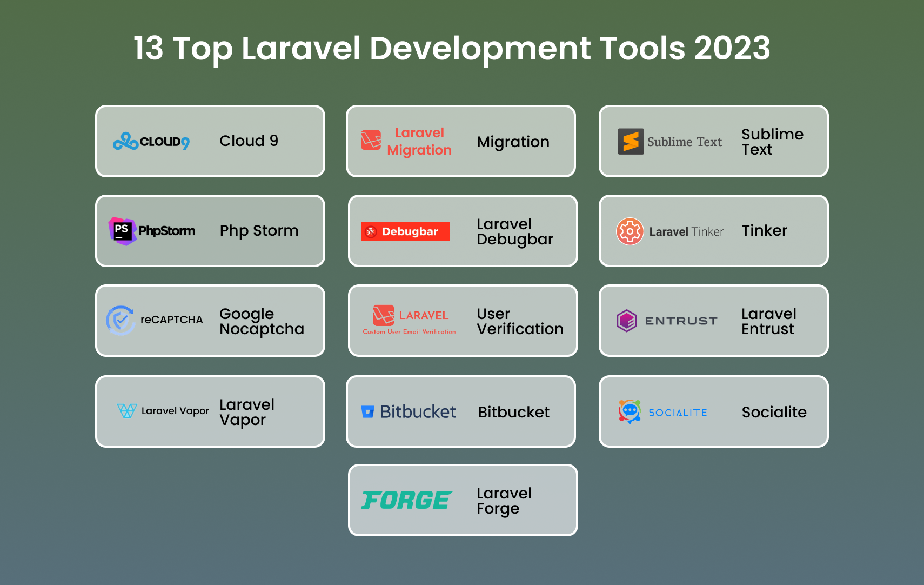
Task: Click the blue "Bitbucket" logo wordmark
Action: 418,412
